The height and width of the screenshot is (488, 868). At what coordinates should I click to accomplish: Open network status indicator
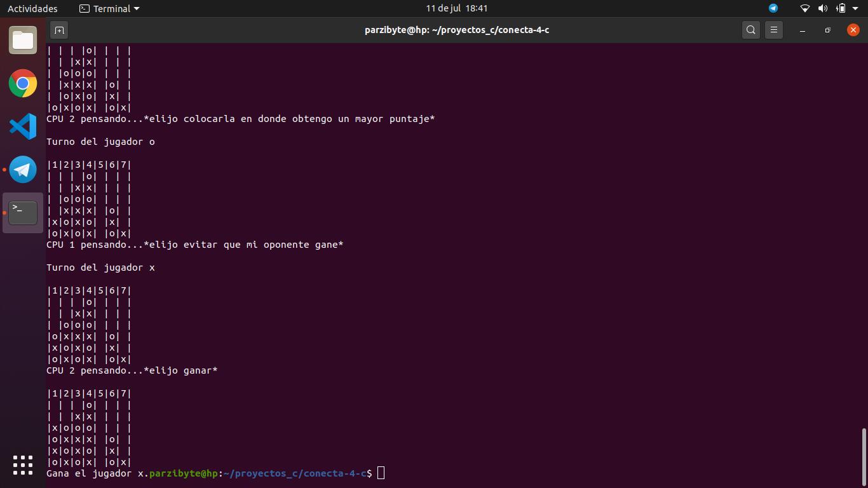pyautogui.click(x=804, y=8)
